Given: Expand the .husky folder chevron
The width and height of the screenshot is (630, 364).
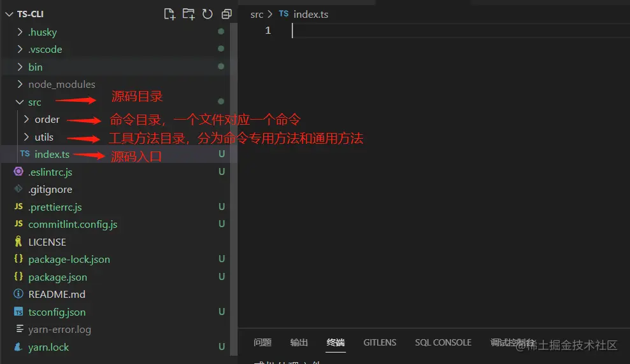Looking at the screenshot, I should (x=20, y=32).
